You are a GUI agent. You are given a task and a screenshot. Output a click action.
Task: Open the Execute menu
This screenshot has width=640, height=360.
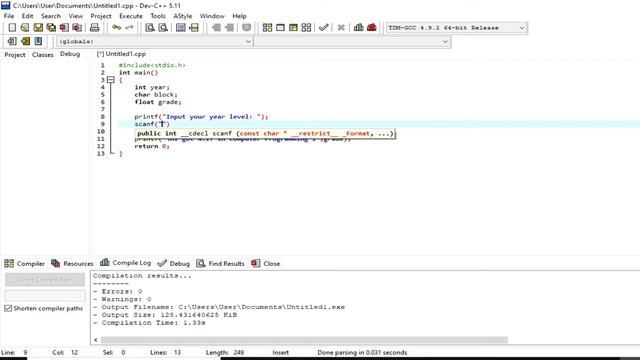point(131,16)
